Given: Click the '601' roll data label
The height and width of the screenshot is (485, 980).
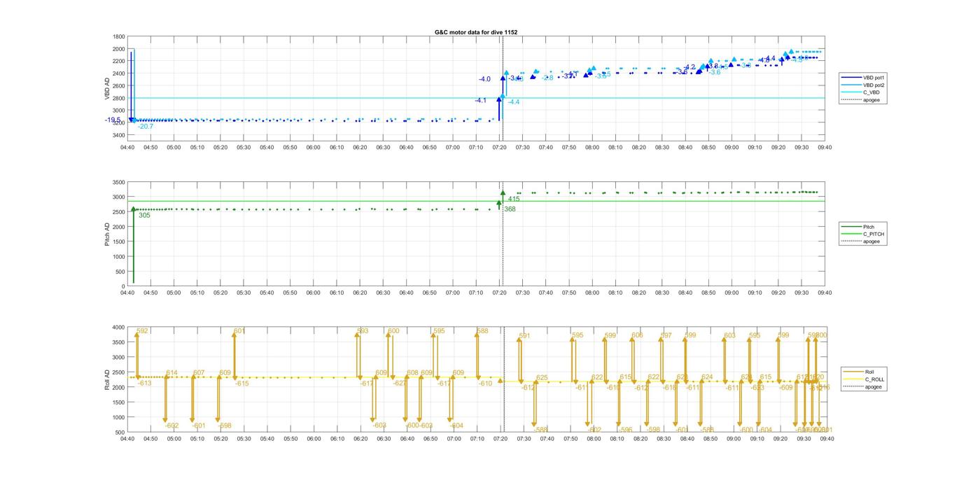Looking at the screenshot, I should (x=239, y=331).
